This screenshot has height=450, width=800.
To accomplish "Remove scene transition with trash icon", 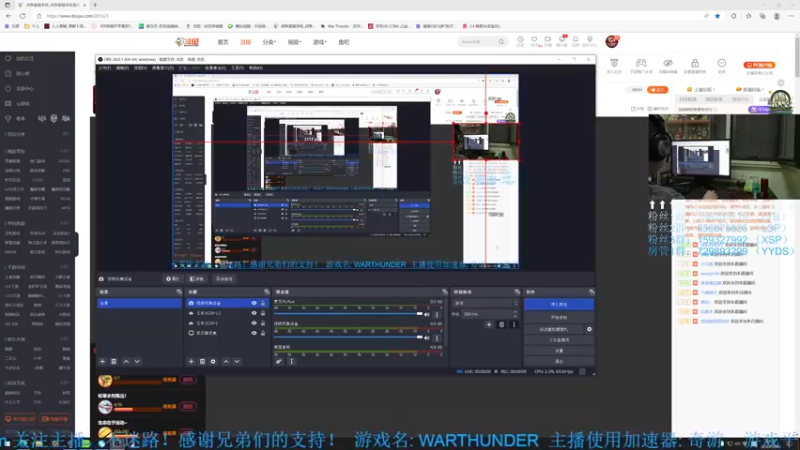I will coord(502,324).
